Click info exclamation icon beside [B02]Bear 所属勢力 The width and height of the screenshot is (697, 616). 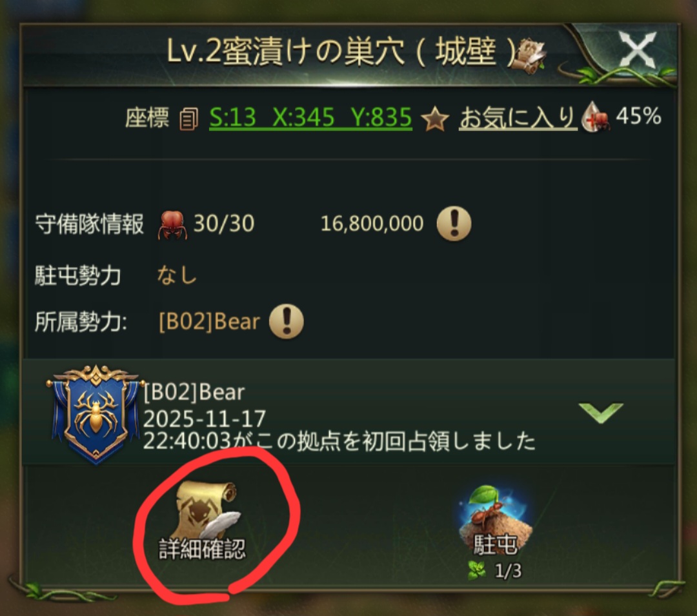coord(287,322)
